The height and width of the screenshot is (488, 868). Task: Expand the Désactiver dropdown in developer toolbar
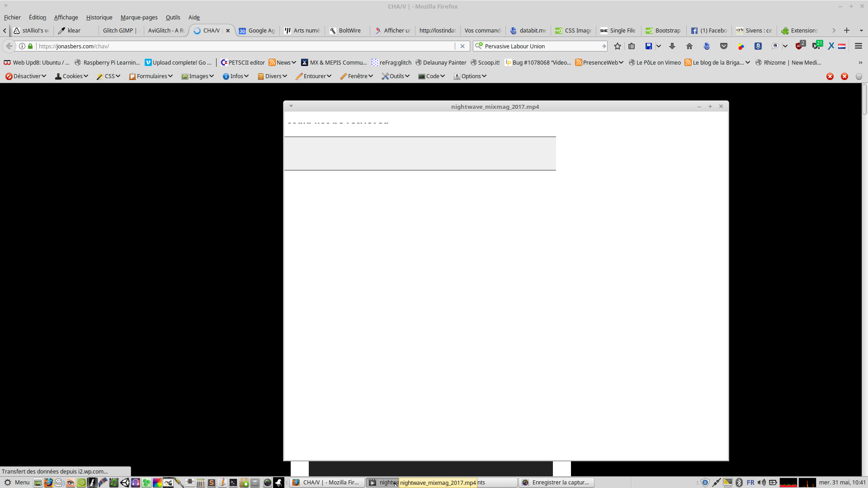tap(26, 76)
